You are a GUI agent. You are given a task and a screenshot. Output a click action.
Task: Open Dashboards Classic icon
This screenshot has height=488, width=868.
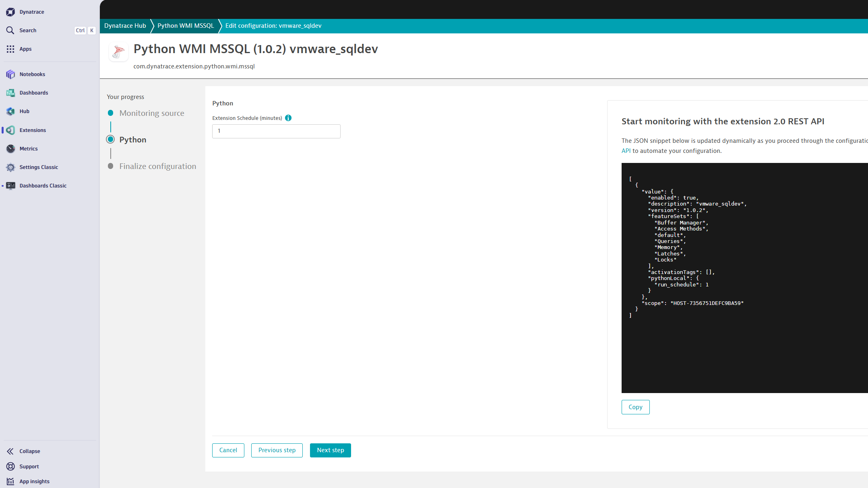pyautogui.click(x=10, y=186)
